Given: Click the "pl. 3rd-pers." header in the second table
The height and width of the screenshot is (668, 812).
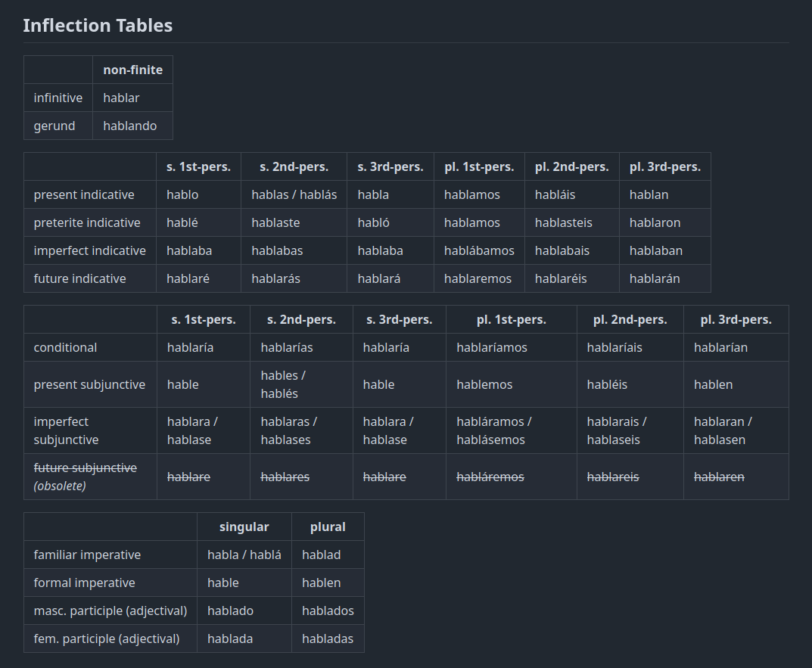Looking at the screenshot, I should pos(736,319).
